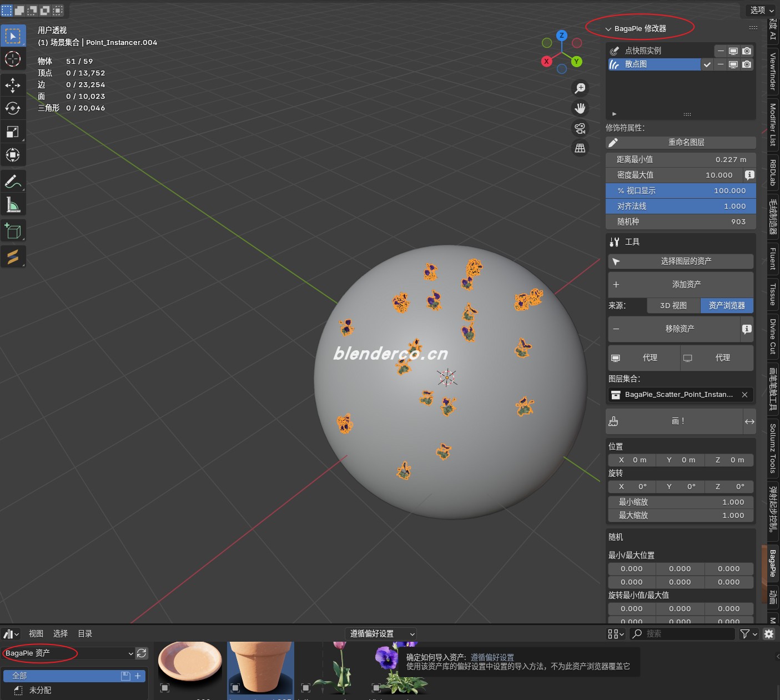Toggle viewport display for 点快照实例
The image size is (780, 700).
(733, 51)
